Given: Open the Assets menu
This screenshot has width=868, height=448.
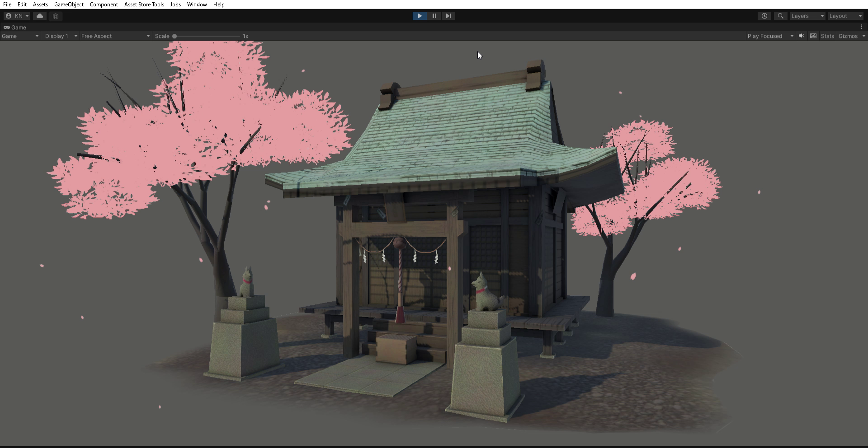Looking at the screenshot, I should point(40,5).
